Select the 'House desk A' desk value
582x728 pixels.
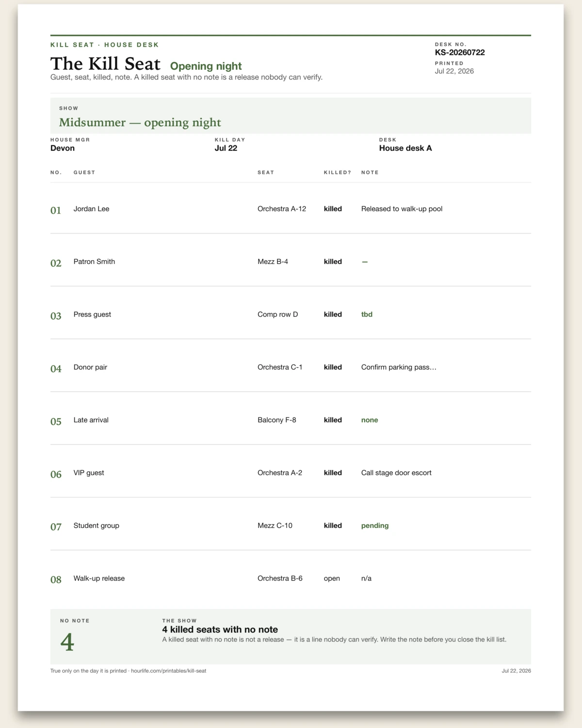[x=405, y=148]
